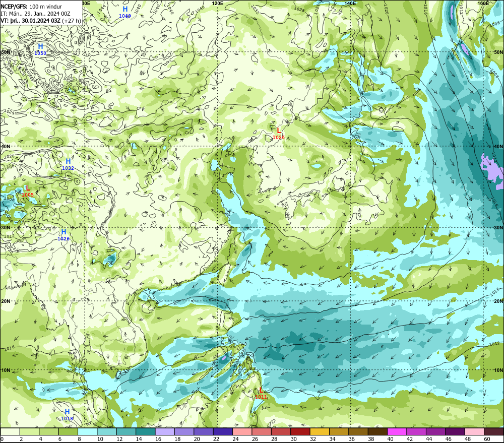Click the low pressure L 1005 marker
Image resolution: width=504 pixels, height=443 pixels.
click(x=28, y=192)
